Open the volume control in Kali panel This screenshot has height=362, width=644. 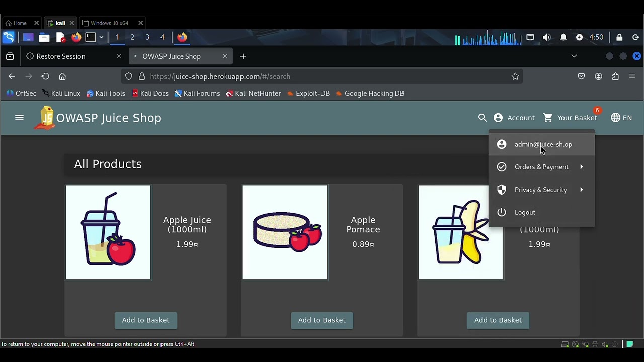coord(547,37)
